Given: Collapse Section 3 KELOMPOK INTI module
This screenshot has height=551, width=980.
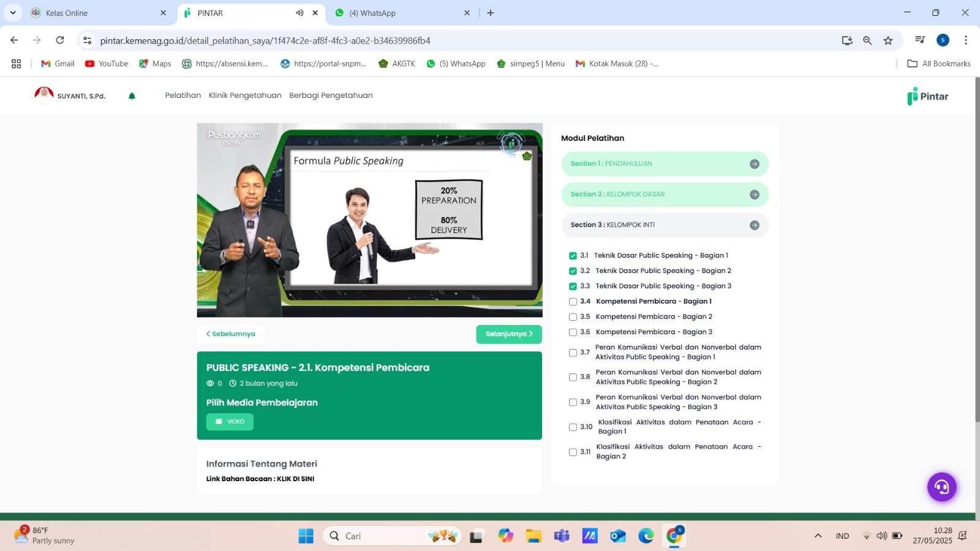Looking at the screenshot, I should [x=754, y=225].
